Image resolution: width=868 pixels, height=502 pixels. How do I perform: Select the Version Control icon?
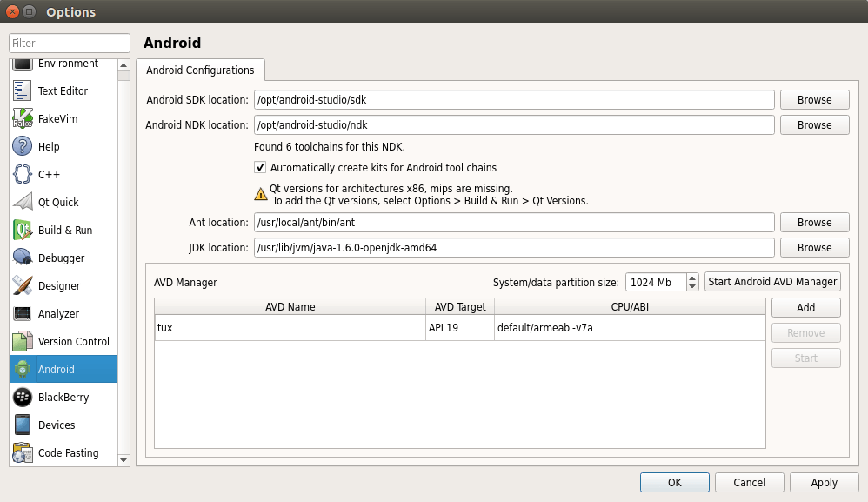23,341
